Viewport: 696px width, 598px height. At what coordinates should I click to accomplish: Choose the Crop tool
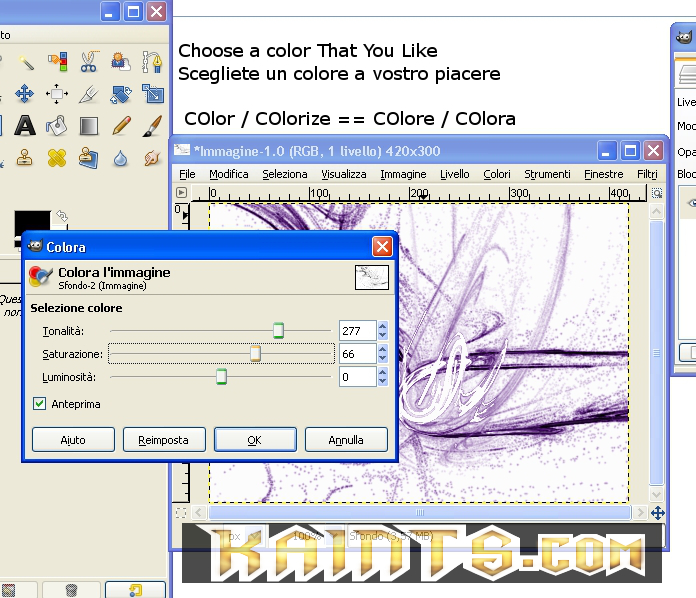click(89, 94)
